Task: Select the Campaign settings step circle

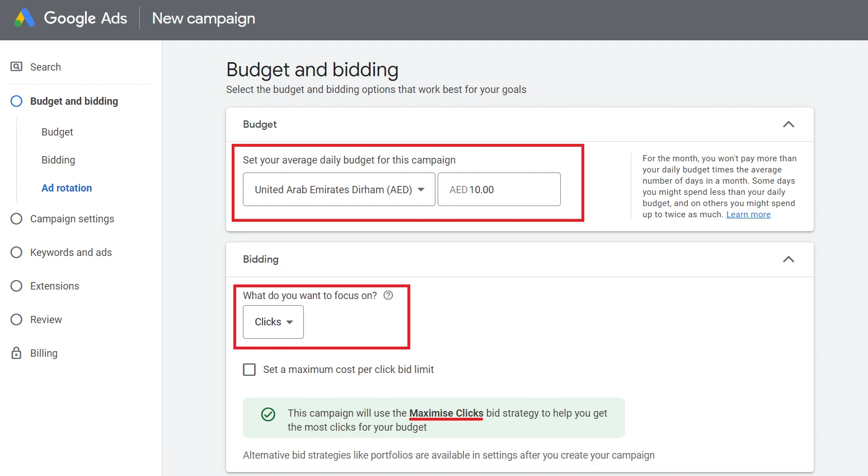Action: (16, 218)
